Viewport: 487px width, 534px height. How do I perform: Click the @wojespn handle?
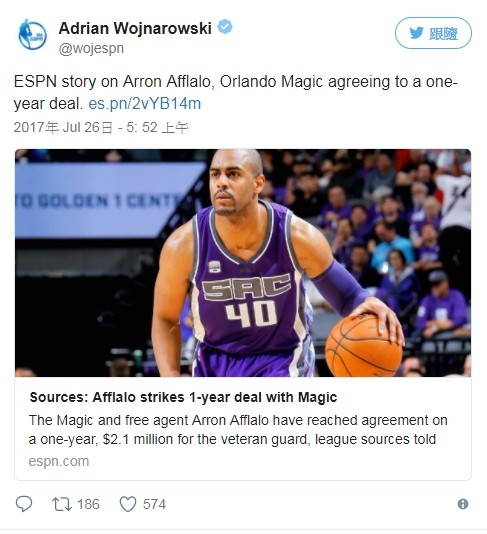click(x=91, y=49)
